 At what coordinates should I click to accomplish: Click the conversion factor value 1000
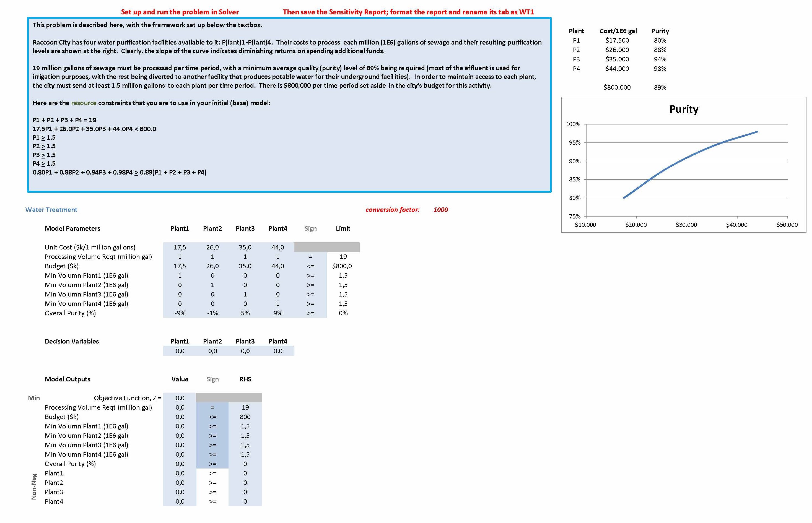pos(440,210)
